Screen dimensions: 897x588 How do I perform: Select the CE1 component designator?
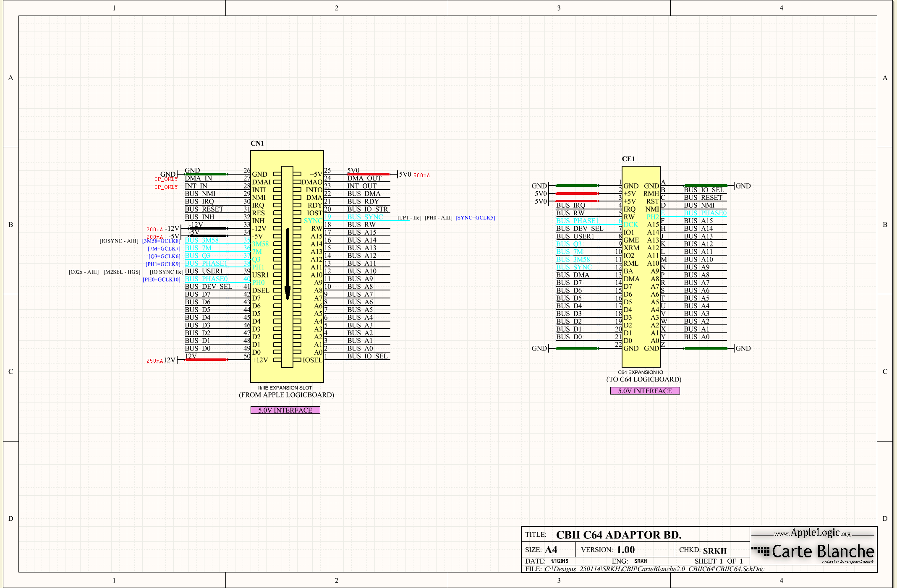pos(628,159)
